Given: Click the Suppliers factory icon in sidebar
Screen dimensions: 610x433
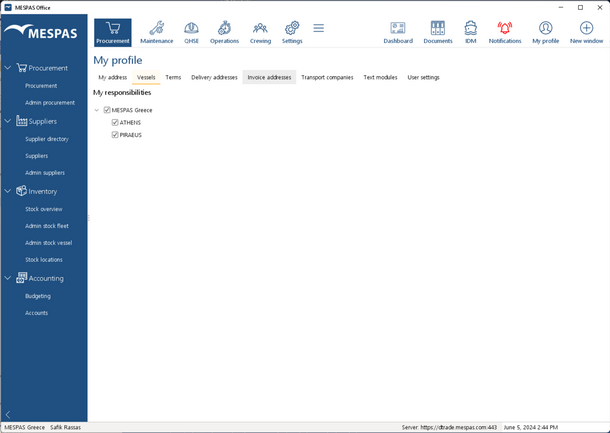Looking at the screenshot, I should coord(21,121).
